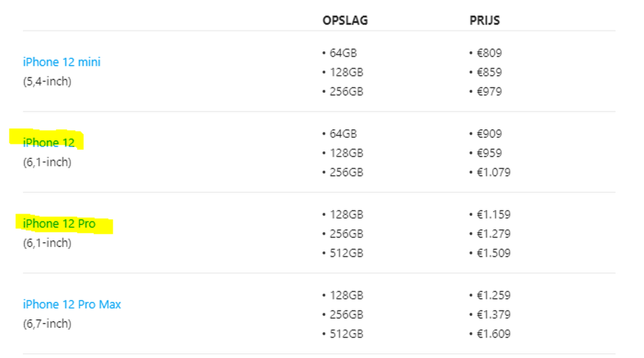644x358 pixels.
Task: Select 64GB storage under iPhone 12 mini
Action: (343, 53)
